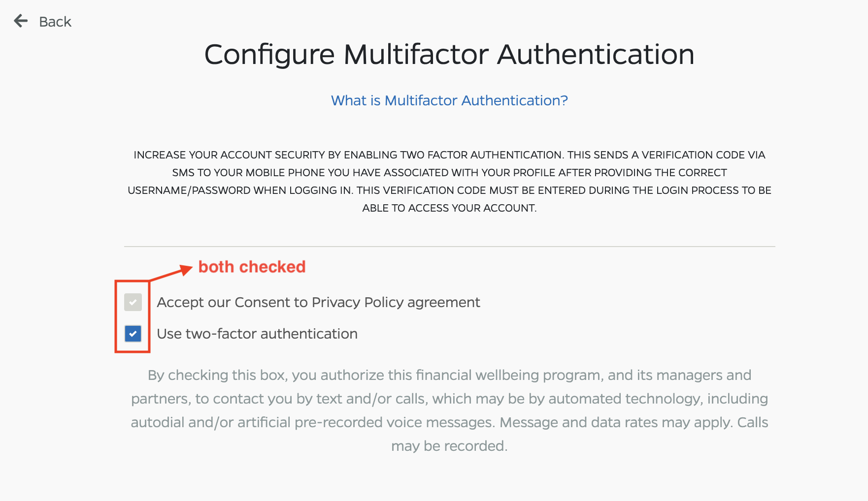
Task: Click the "may be recorded." final line
Action: coord(449,446)
